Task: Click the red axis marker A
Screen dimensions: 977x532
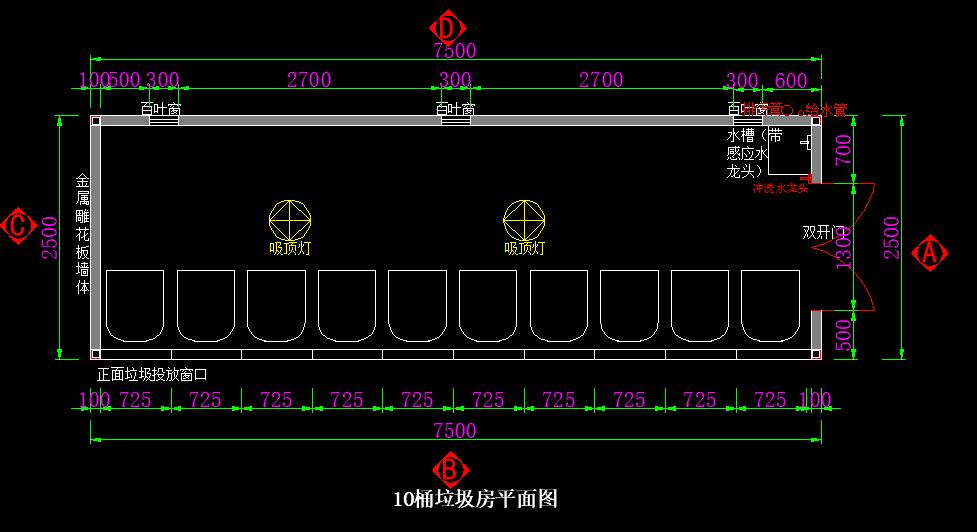Action: pyautogui.click(x=929, y=253)
